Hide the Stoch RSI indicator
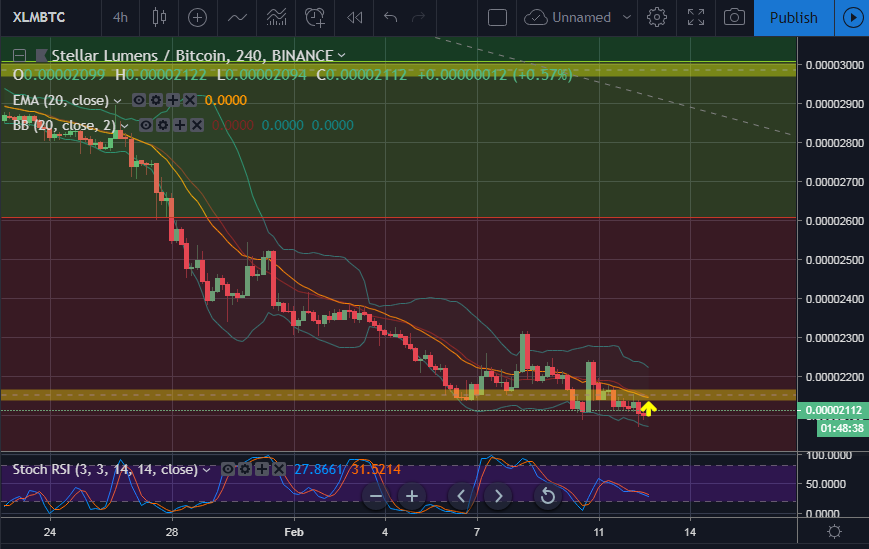Viewport: 869px width, 549px height. coord(227,470)
